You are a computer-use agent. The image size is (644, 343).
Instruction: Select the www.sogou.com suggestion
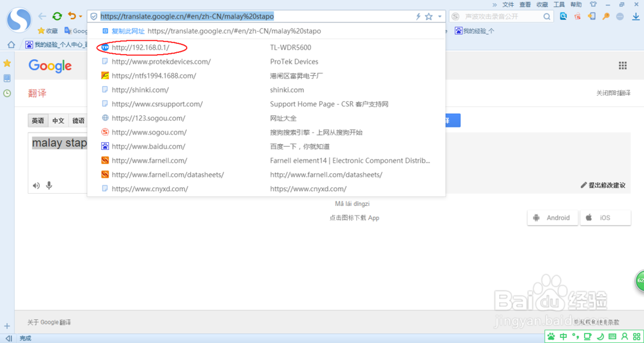click(x=266, y=132)
